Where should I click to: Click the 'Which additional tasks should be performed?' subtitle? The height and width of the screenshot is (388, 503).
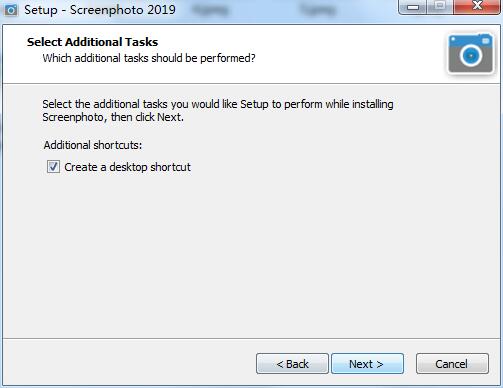pyautogui.click(x=149, y=58)
